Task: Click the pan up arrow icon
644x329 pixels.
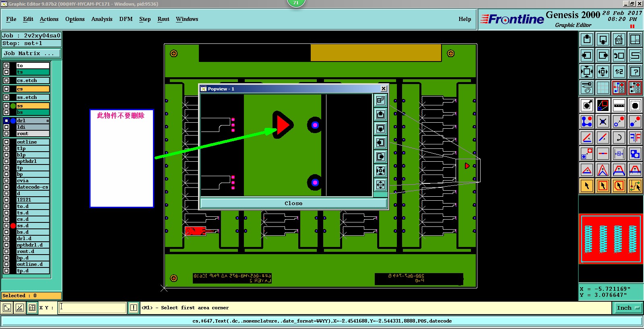Action: pos(587,39)
